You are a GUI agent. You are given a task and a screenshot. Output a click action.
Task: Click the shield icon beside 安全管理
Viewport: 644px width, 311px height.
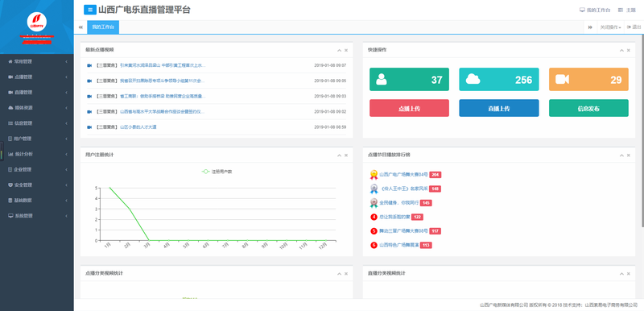click(x=10, y=185)
